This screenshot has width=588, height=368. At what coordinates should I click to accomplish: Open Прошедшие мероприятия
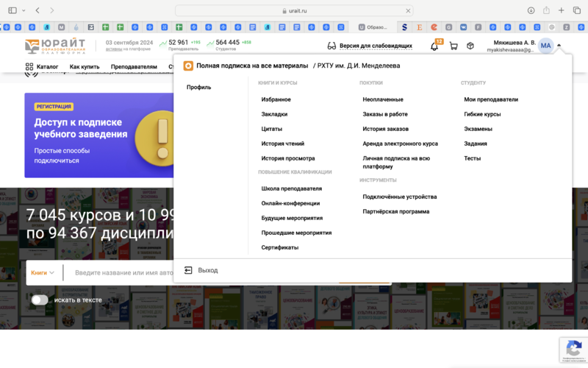[x=296, y=233]
